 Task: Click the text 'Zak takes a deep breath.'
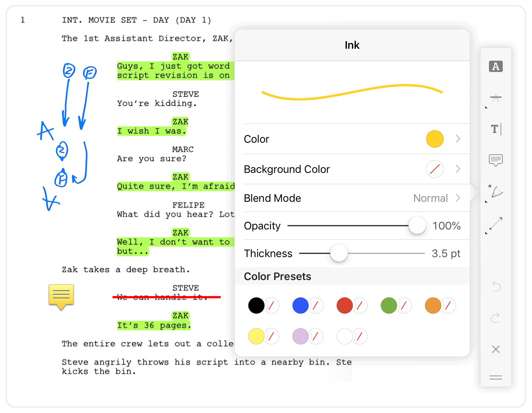click(x=126, y=270)
